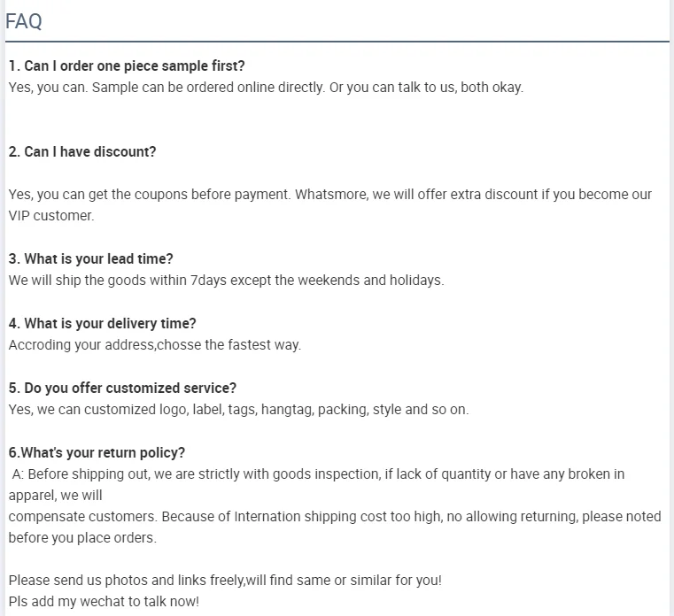Click the 'Please send us photos and links' line

point(225,581)
